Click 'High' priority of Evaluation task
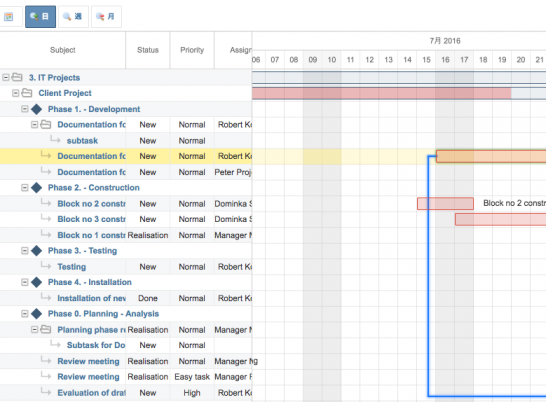The width and height of the screenshot is (546, 402). pyautogui.click(x=192, y=393)
